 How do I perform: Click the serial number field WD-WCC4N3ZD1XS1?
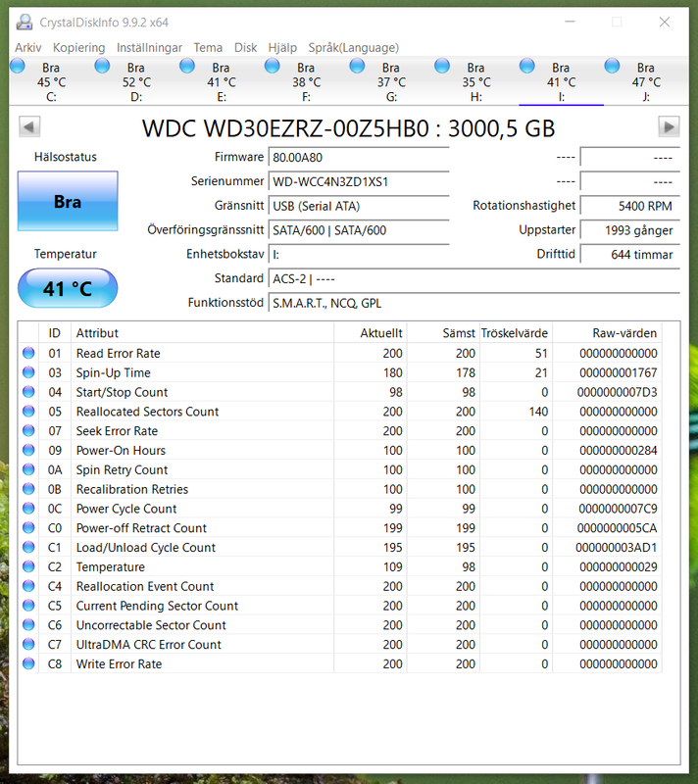pyautogui.click(x=359, y=181)
